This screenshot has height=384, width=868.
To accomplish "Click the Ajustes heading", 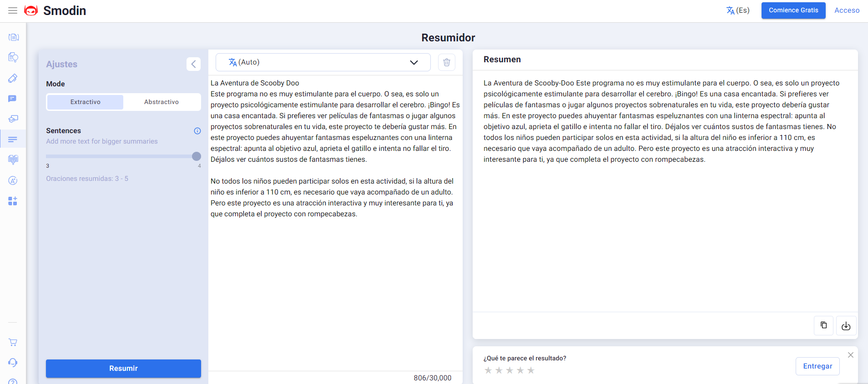I will tap(62, 65).
